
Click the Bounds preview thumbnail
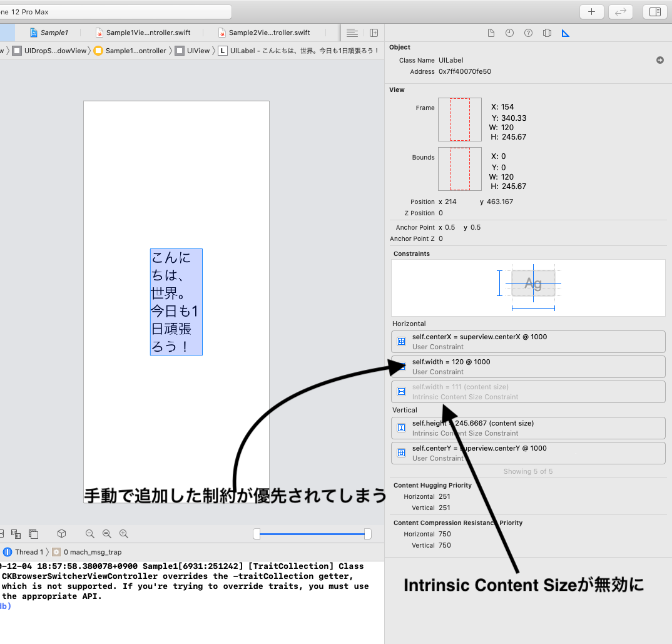pos(460,169)
